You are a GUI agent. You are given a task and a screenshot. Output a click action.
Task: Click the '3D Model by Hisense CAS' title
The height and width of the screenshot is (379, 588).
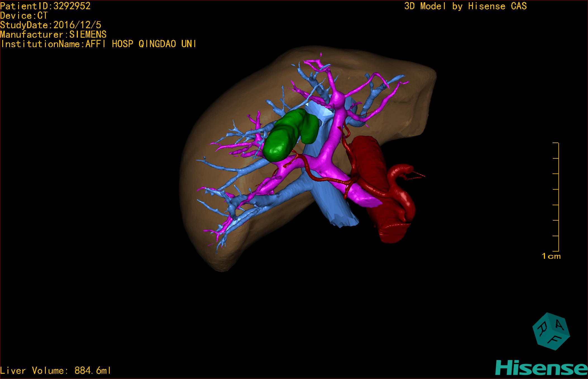(465, 6)
